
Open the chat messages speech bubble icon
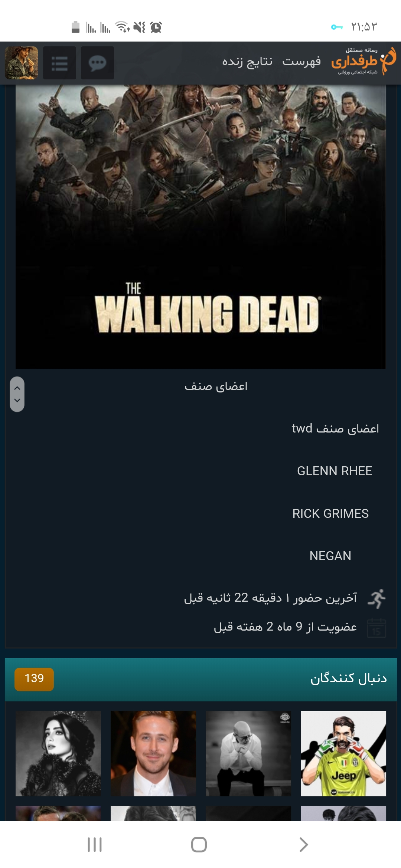[x=97, y=63]
